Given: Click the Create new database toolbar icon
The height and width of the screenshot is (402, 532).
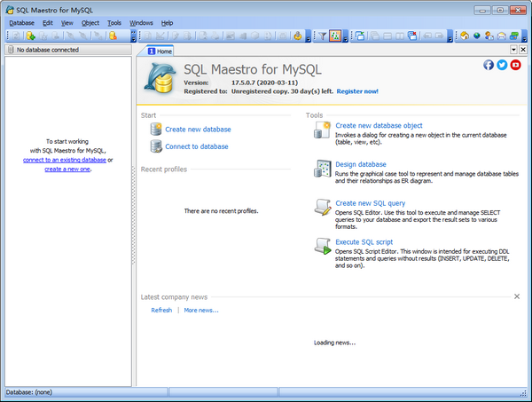Looking at the screenshot, I should [x=29, y=35].
